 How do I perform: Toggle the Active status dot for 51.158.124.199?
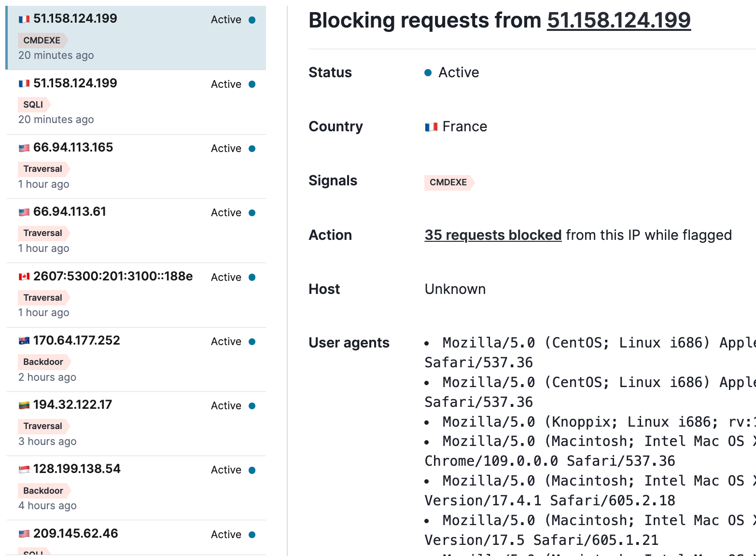tap(253, 19)
